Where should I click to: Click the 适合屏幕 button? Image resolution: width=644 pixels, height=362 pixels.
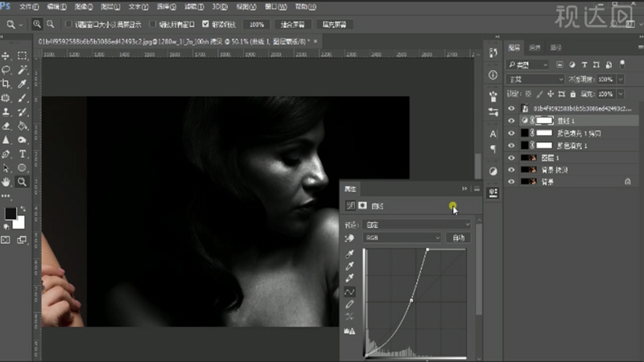coord(292,25)
